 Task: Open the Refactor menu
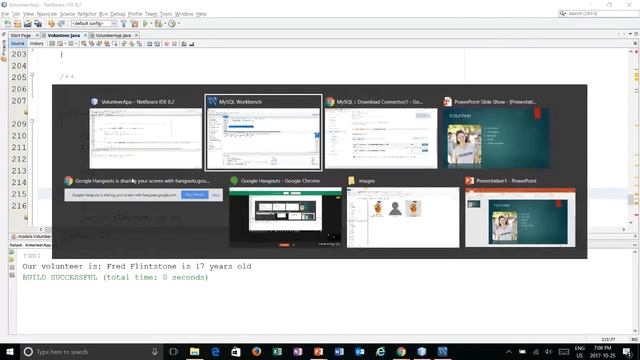(x=87, y=14)
